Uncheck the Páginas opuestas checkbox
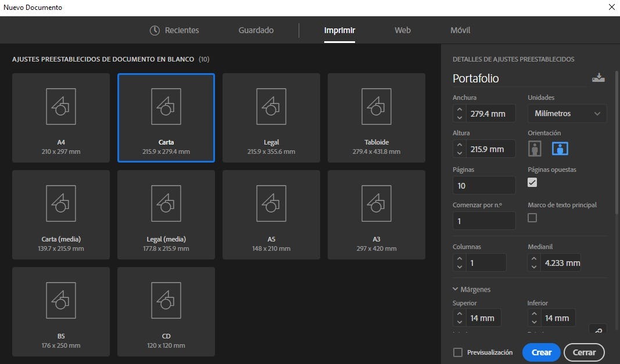Viewport: 620px width, 364px height. click(532, 182)
